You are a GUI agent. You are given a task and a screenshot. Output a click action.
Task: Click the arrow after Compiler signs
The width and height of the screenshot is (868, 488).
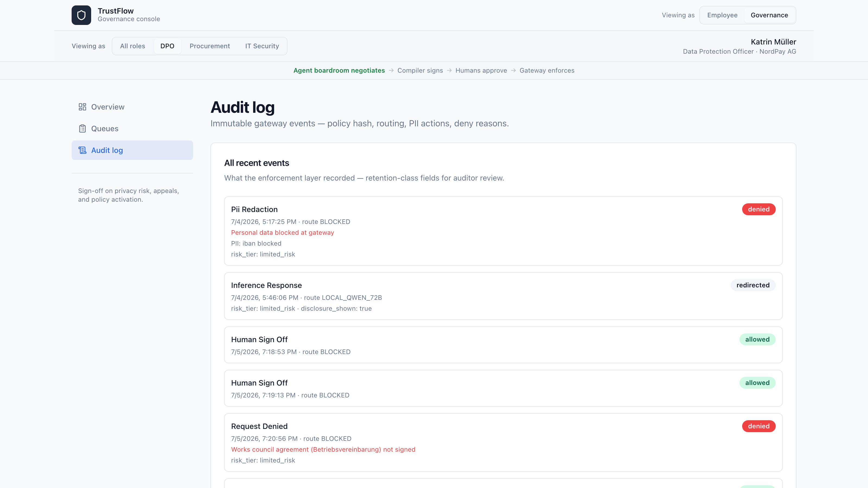click(x=449, y=70)
